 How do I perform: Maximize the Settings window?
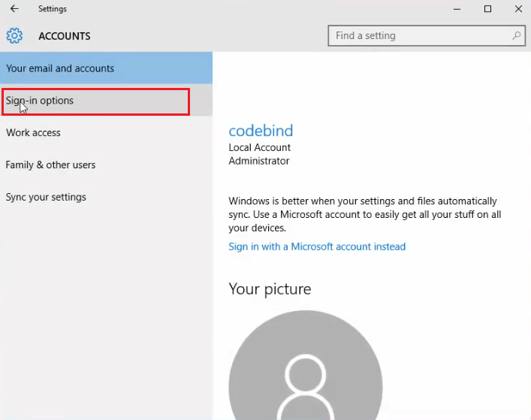pos(487,9)
